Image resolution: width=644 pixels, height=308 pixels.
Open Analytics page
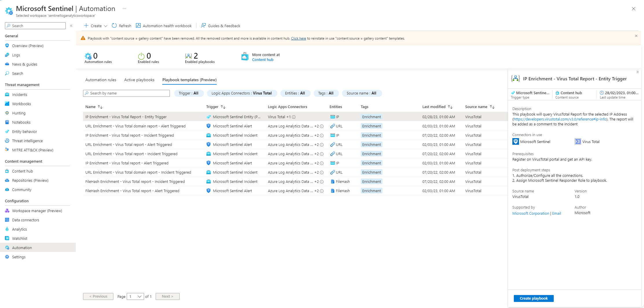tap(19, 229)
